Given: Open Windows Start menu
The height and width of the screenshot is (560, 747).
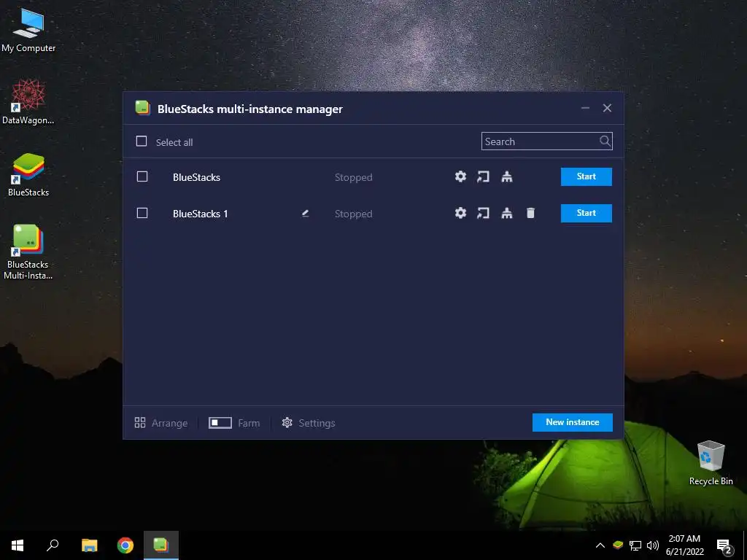Looking at the screenshot, I should pyautogui.click(x=18, y=545).
